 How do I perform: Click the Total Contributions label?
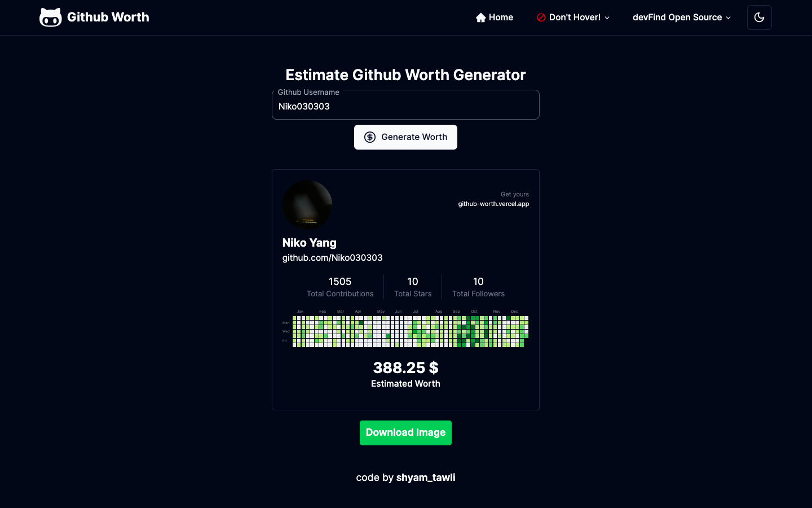click(x=340, y=294)
